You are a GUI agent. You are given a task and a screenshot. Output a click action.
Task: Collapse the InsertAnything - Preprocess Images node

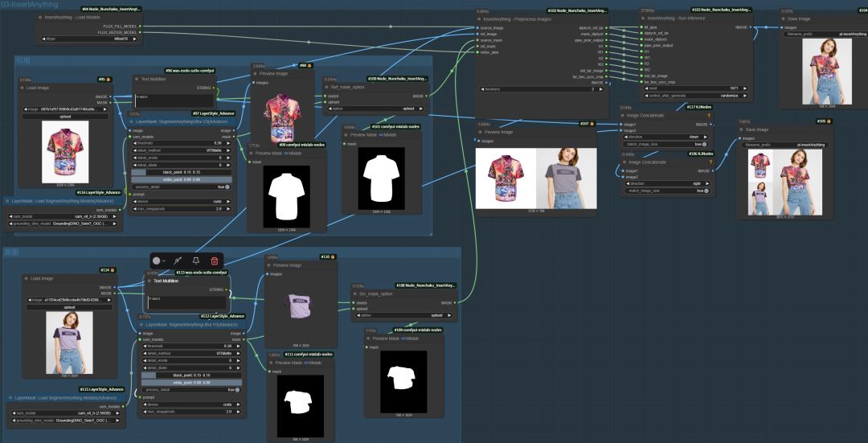[x=477, y=18]
